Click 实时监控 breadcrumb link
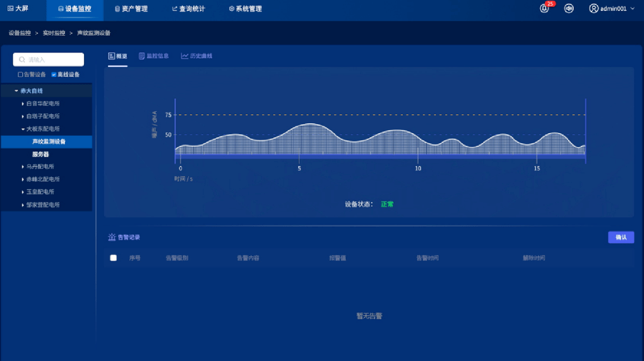The width and height of the screenshot is (644, 361). [54, 33]
